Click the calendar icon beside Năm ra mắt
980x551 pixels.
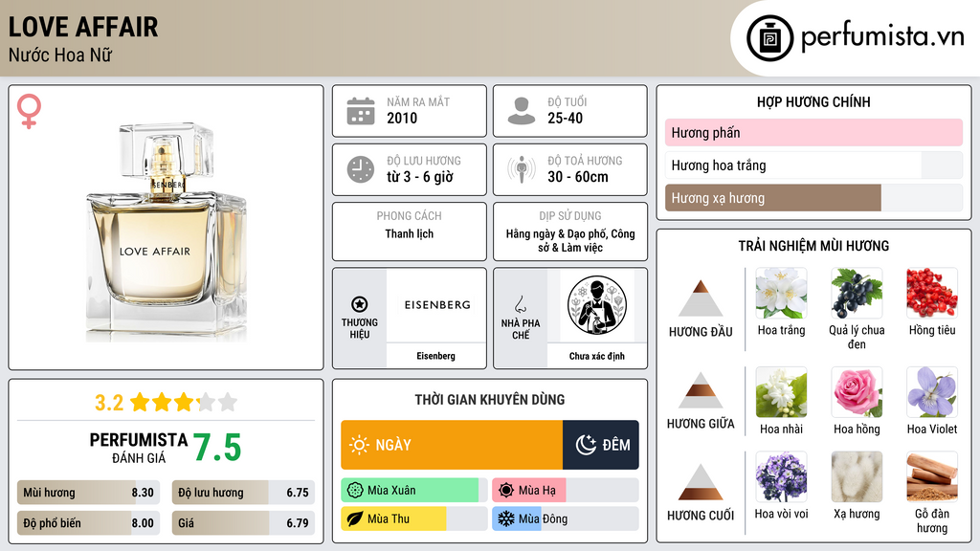(x=361, y=111)
